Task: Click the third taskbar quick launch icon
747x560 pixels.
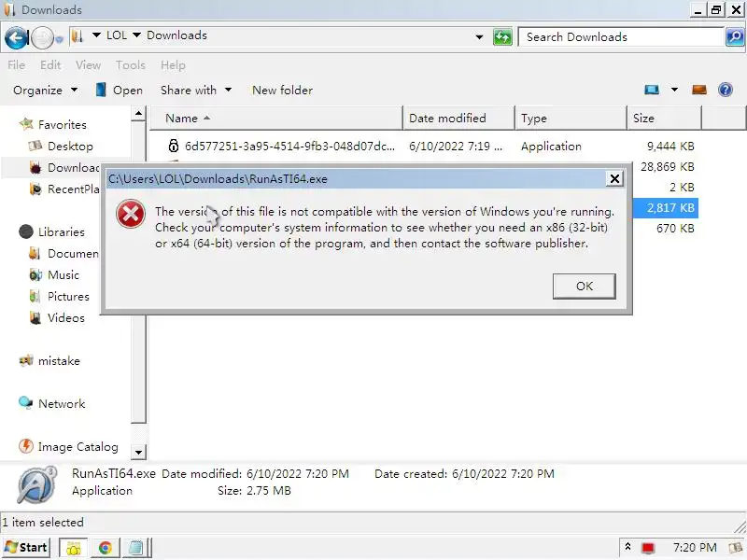Action: coord(135,548)
